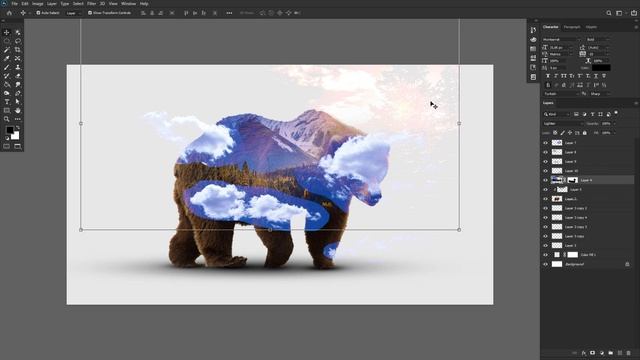Hide selected Layer 4 eye icon
The height and width of the screenshot is (360, 640).
[x=545, y=180]
